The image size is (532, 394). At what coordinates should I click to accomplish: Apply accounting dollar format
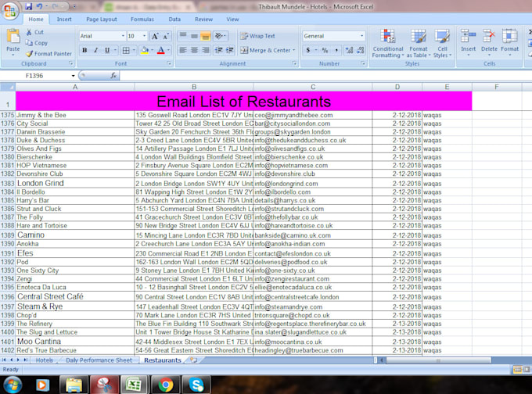click(308, 50)
